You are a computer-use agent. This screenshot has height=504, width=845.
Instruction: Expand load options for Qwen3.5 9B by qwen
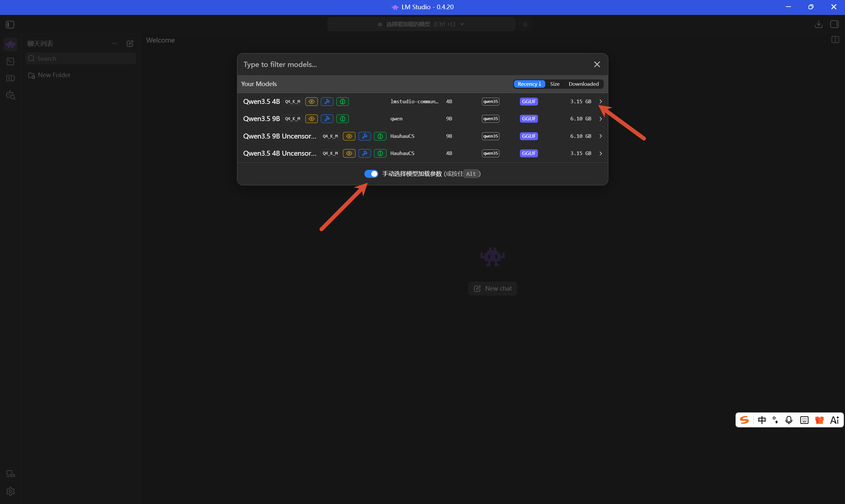[x=600, y=118]
